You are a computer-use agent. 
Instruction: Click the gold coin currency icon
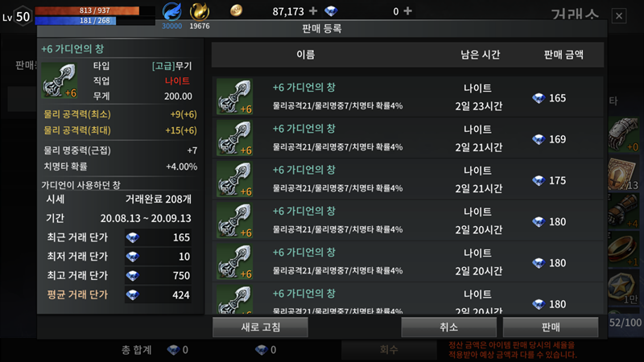[x=236, y=10]
